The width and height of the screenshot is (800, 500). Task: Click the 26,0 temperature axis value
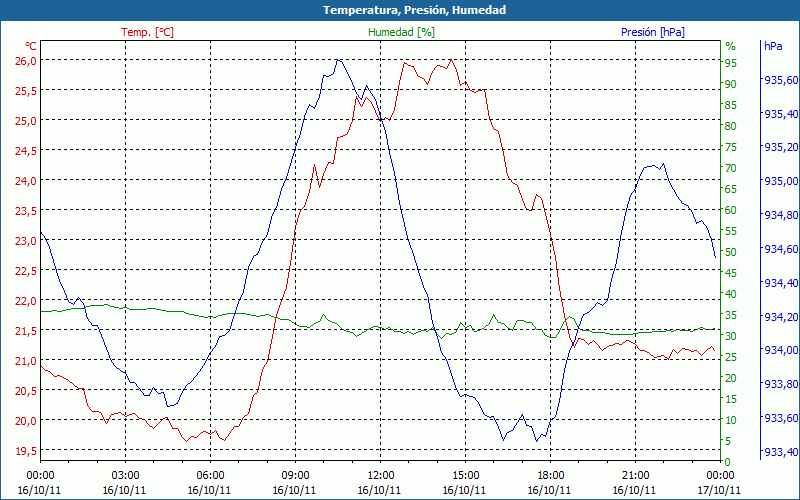point(26,61)
